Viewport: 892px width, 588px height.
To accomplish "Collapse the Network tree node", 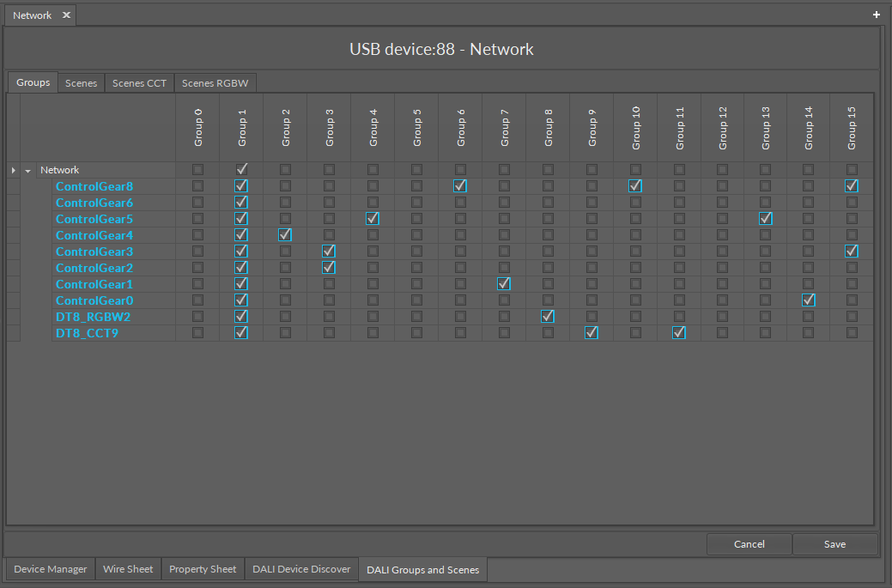I will click(27, 171).
